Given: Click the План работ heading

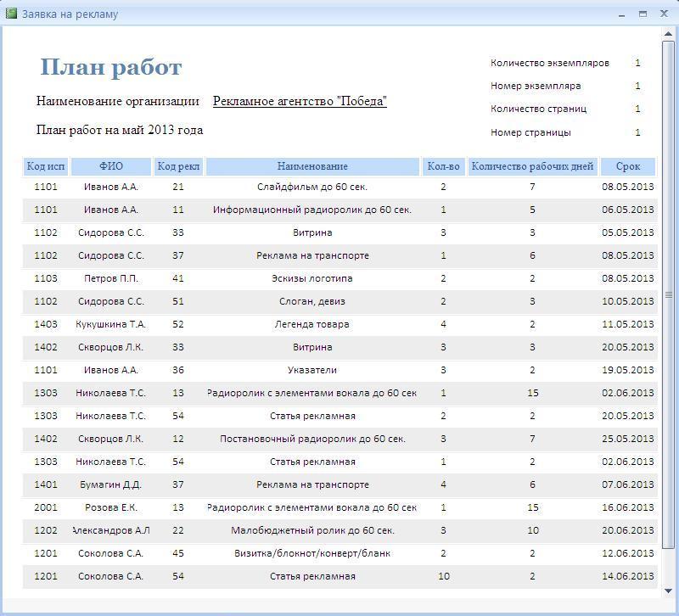Looking at the screenshot, I should pyautogui.click(x=111, y=68).
